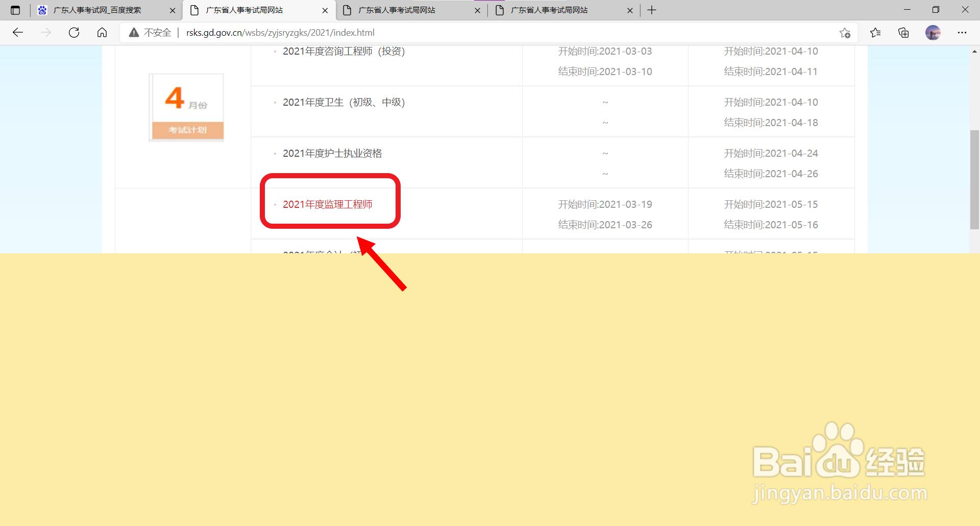The width and height of the screenshot is (980, 526).
Task: Open the 2021年度护士执业资格 link
Action: point(332,153)
